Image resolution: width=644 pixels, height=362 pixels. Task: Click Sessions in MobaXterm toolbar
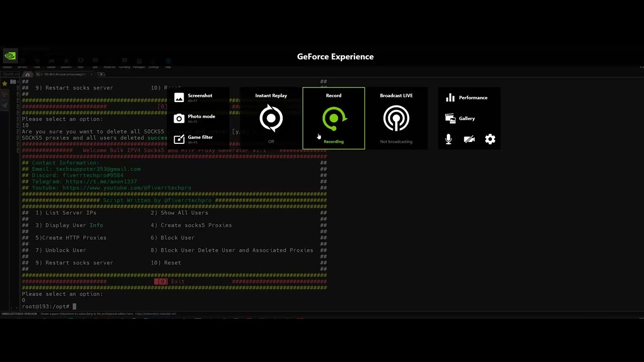point(66,65)
